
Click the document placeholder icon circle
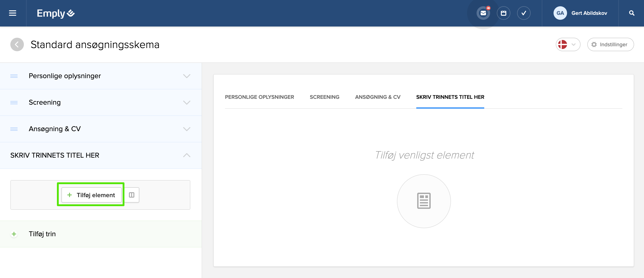click(x=424, y=201)
